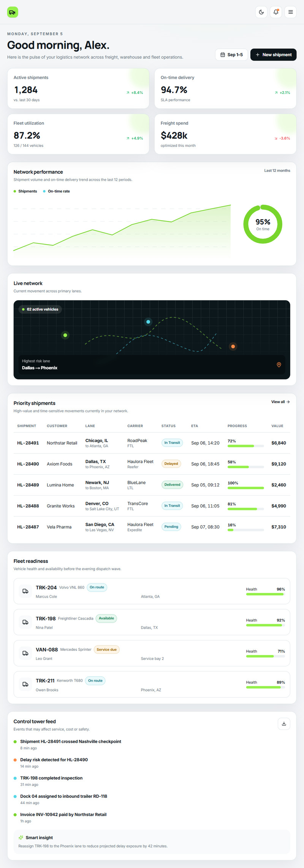Click the green truck logo icon
Screen dimensions: 304x868
tap(13, 12)
